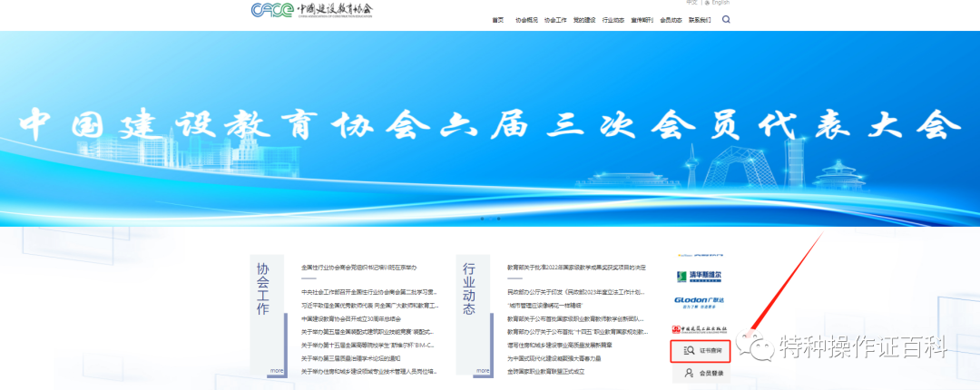Click the 证书查询 button

coord(700,351)
